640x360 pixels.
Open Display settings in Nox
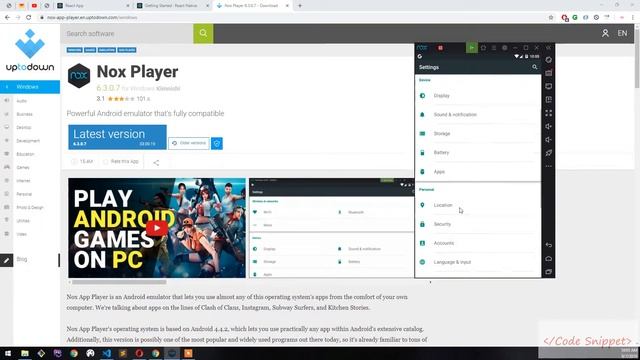tap(478, 96)
